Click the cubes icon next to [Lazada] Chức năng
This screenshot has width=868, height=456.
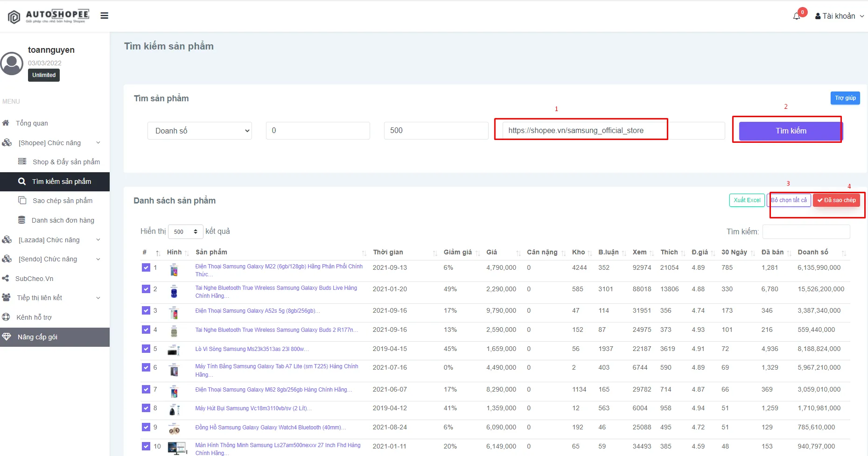pyautogui.click(x=7, y=240)
